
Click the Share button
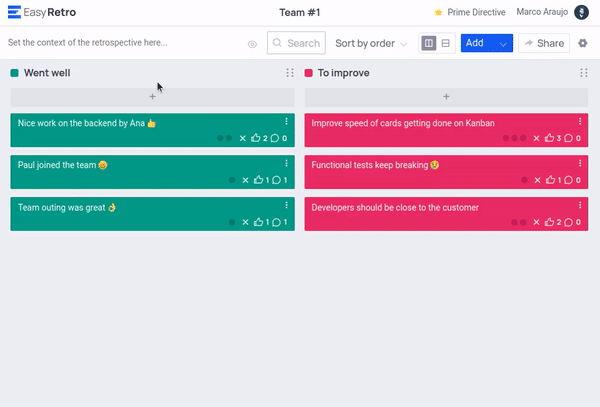[x=544, y=43]
